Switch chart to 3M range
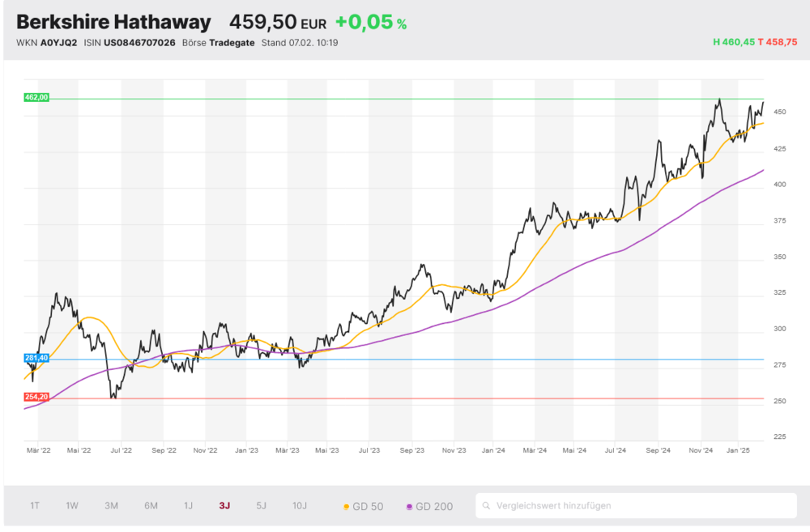This screenshot has height=532, width=810. pyautogui.click(x=111, y=505)
